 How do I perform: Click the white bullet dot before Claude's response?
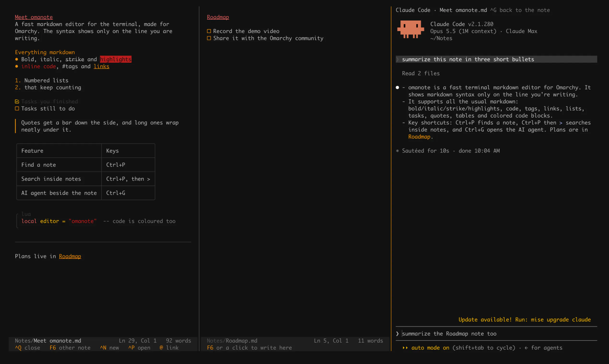397,88
